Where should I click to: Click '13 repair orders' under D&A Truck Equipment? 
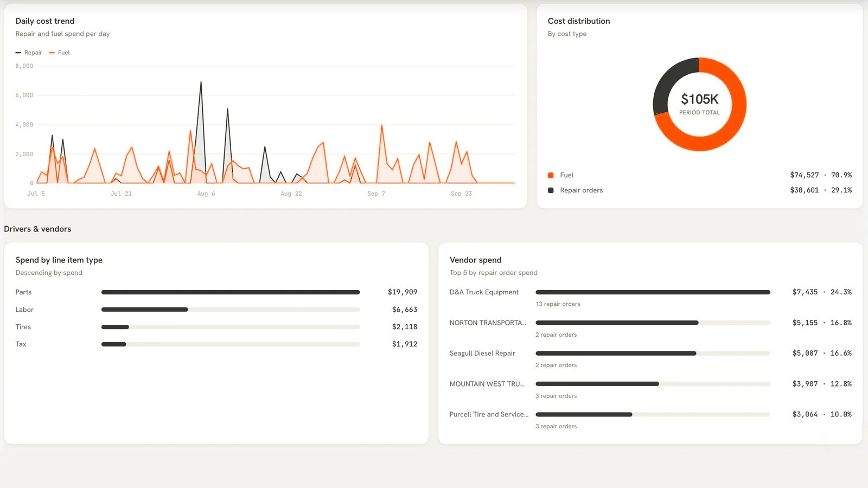tap(558, 304)
